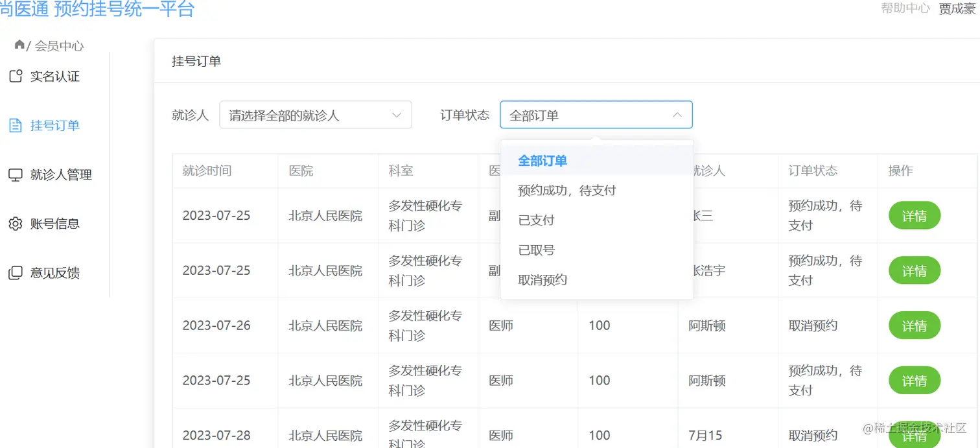Select 已支付 option in dropdown
Screen dimensions: 980x448
tap(597, 220)
